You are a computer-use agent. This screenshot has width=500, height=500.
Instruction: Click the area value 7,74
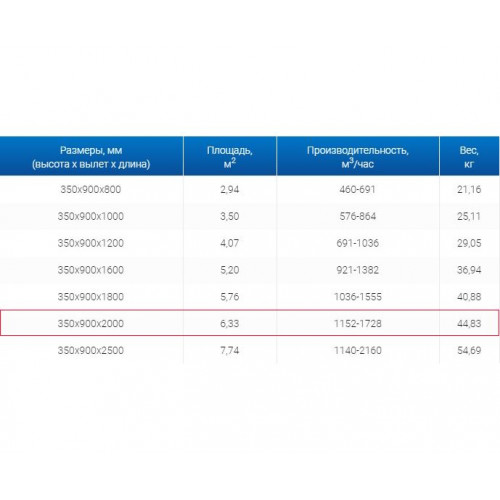pos(230,350)
